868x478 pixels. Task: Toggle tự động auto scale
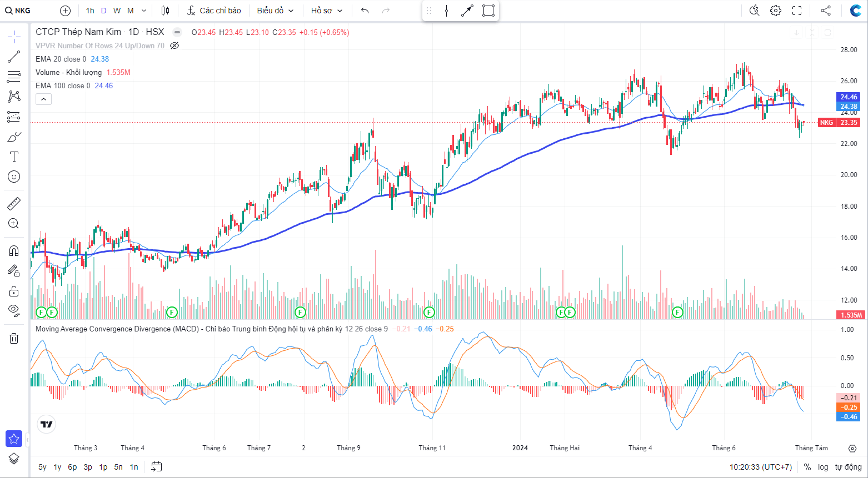pos(848,467)
